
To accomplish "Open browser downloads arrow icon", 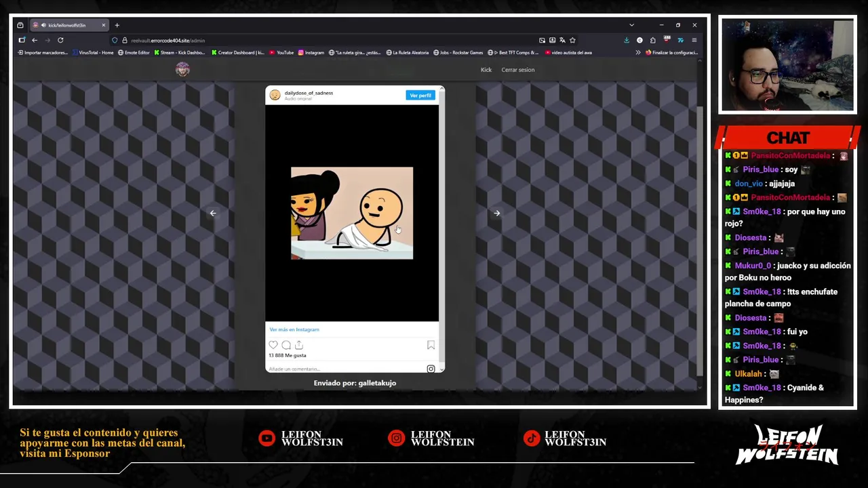I will pos(627,40).
